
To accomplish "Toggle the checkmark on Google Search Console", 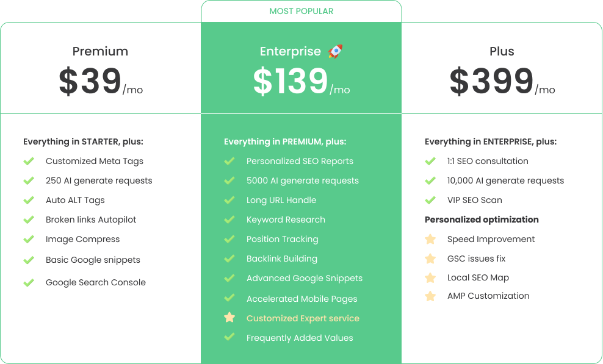I will click(x=29, y=282).
